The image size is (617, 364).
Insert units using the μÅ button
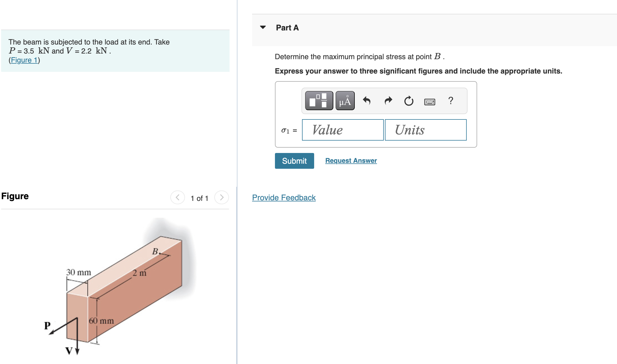(x=345, y=101)
